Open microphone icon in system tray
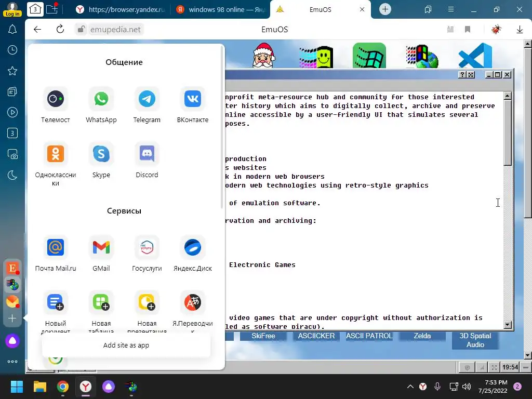This screenshot has height=399, width=532. (437, 387)
